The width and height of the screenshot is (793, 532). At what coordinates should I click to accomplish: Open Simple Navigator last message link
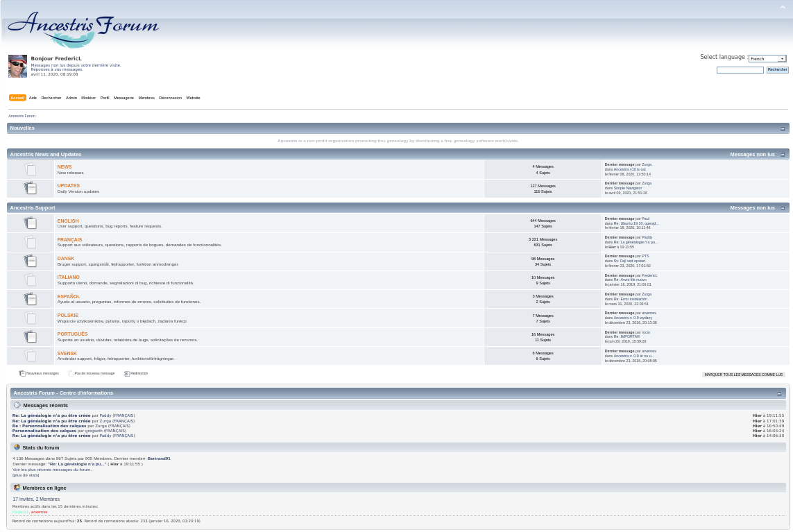[x=628, y=188]
